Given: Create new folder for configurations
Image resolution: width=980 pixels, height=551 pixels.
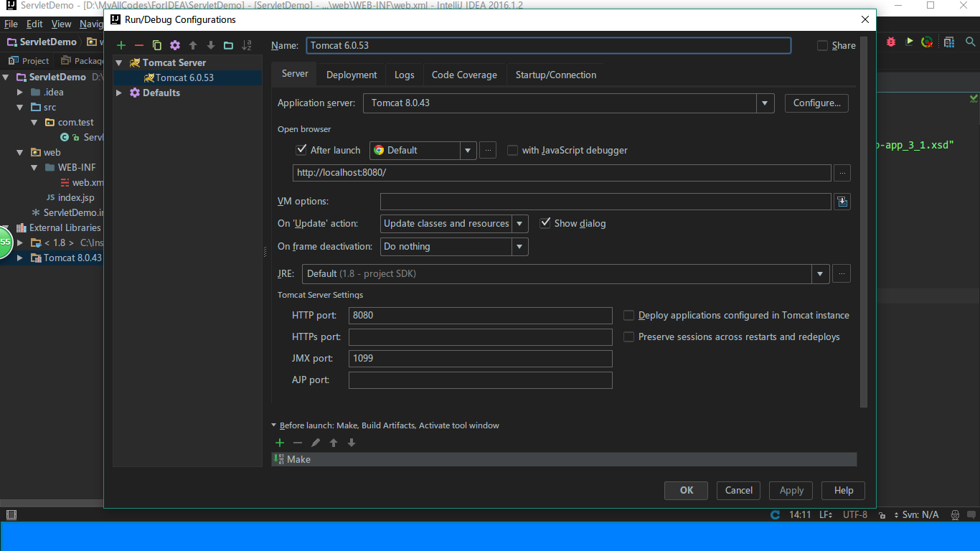Looking at the screenshot, I should [228, 45].
